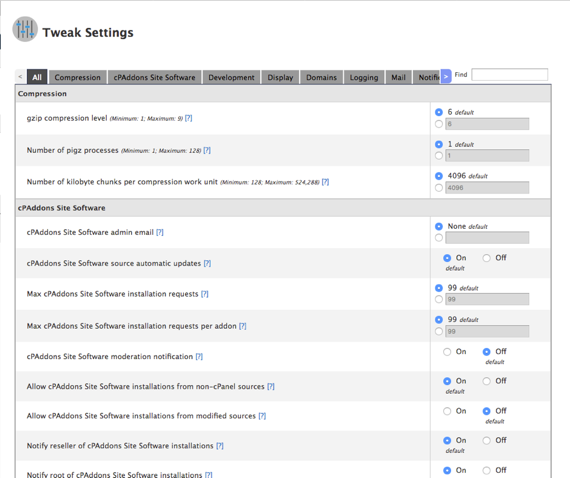This screenshot has width=570, height=478.
Task: Turn Off source automatic updates
Action: click(x=486, y=258)
